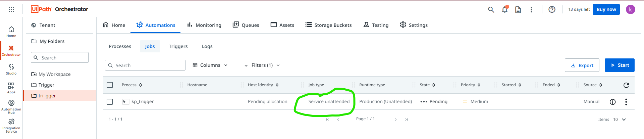Open the Filters (1) dropdown

pos(262,65)
